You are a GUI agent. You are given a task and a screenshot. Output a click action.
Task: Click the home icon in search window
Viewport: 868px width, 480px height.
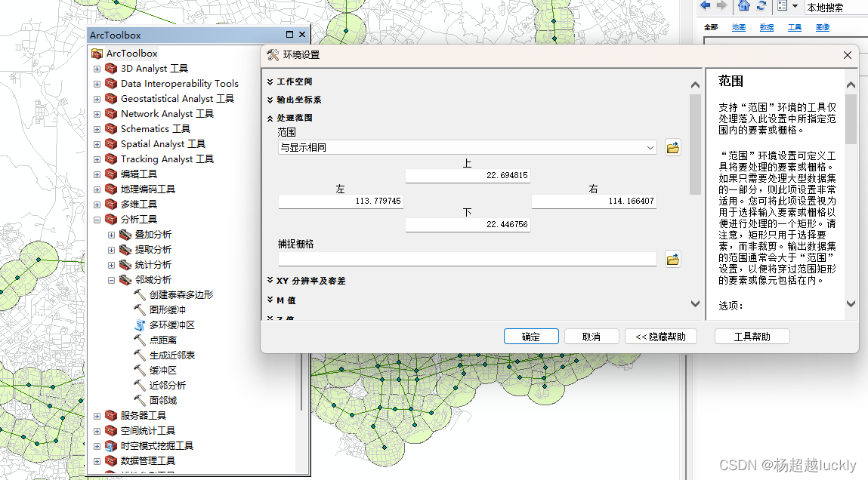point(744,5)
